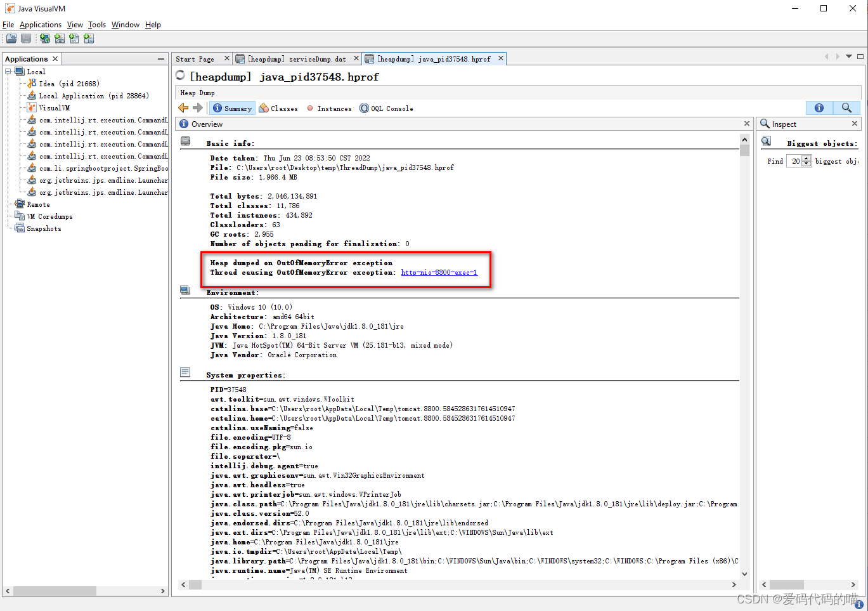Open a snapshot file with the Load Snapshot icon
Image resolution: width=868 pixels, height=611 pixels.
(11, 39)
